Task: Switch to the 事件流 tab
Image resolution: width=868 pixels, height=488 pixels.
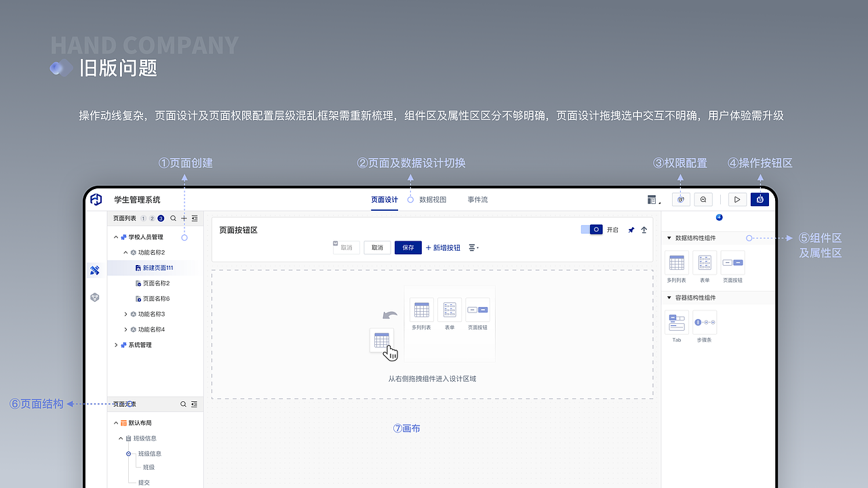Action: [477, 199]
